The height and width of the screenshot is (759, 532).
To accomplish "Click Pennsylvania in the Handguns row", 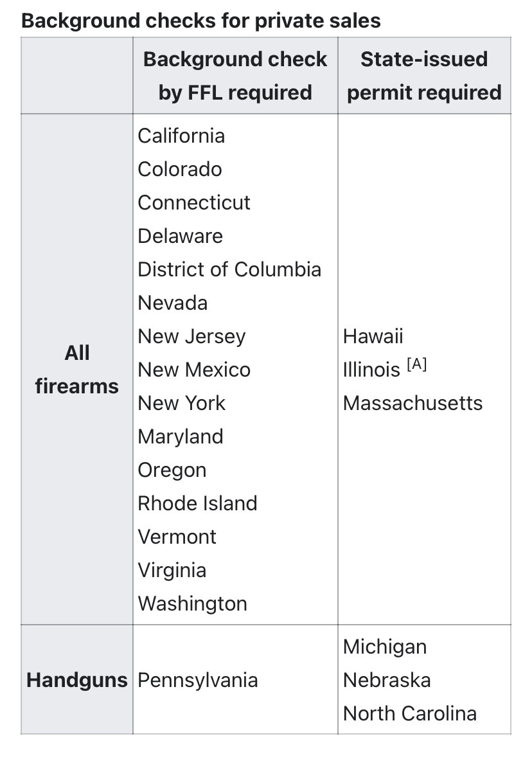I will (198, 680).
